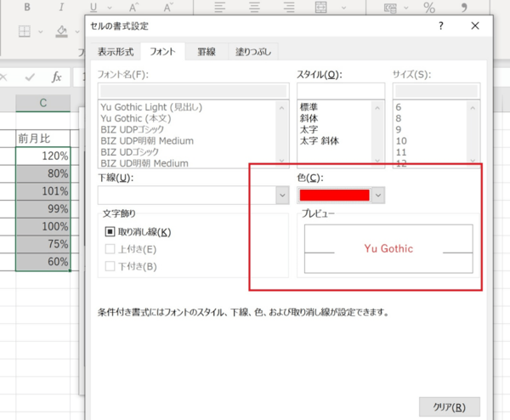
Task: Switch to the 罫線 tab
Action: (207, 52)
